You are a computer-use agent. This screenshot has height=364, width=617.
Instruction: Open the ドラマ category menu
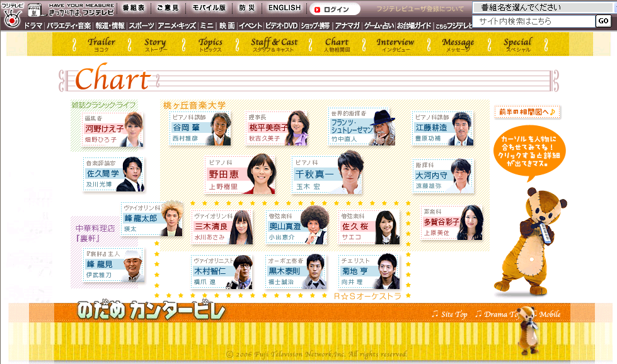33,26
